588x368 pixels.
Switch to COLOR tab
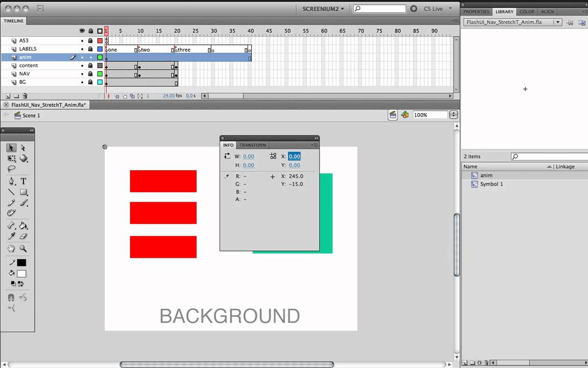click(527, 12)
